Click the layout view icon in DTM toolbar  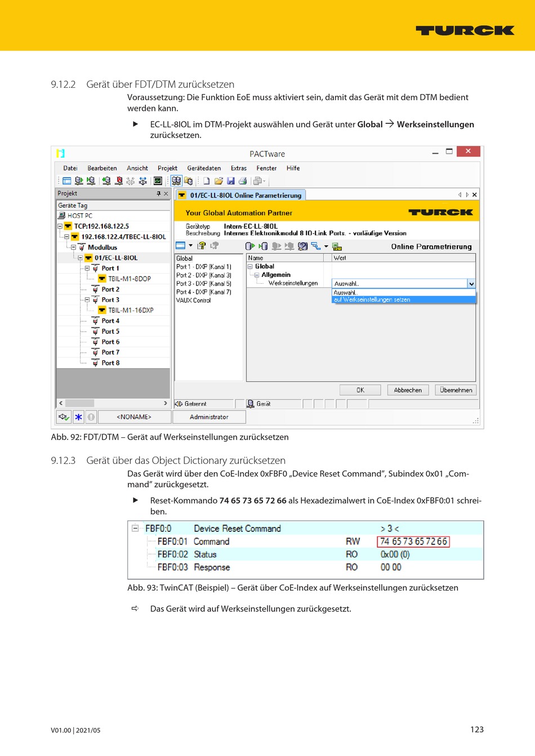[180, 246]
